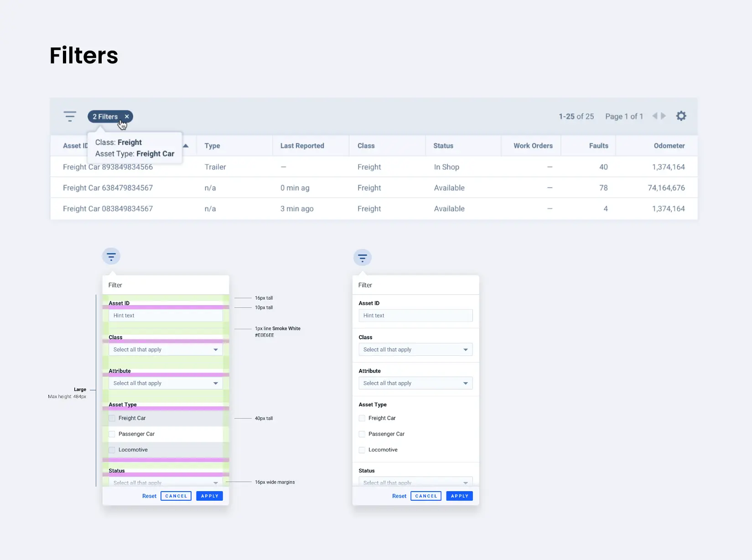Screen dimensions: 752x560
Task: Go to the previous page with the left arrow
Action: (654, 116)
